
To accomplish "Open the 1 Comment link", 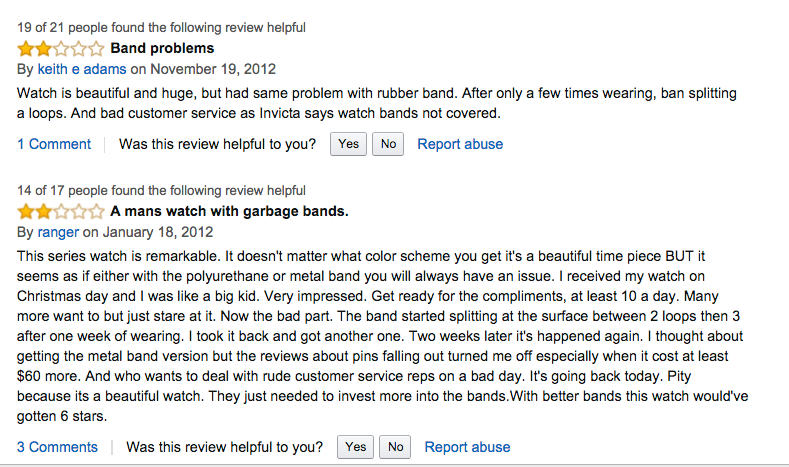I will point(54,144).
